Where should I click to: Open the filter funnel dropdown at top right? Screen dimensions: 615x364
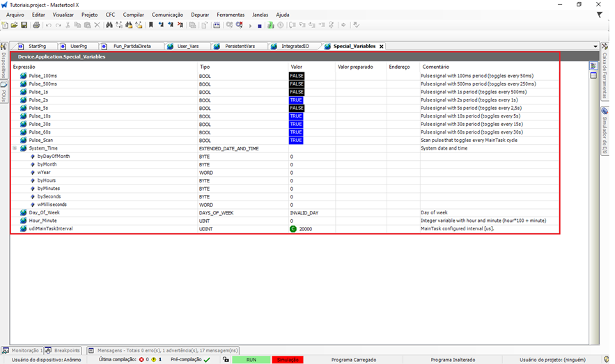[x=600, y=15]
